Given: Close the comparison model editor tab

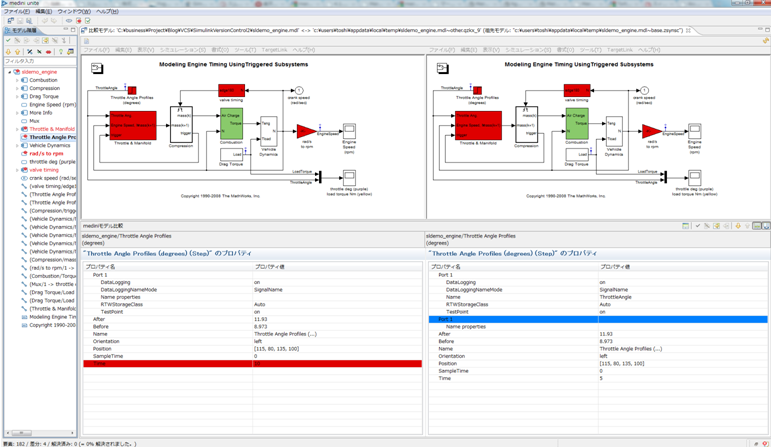Looking at the screenshot, I should click(x=688, y=31).
